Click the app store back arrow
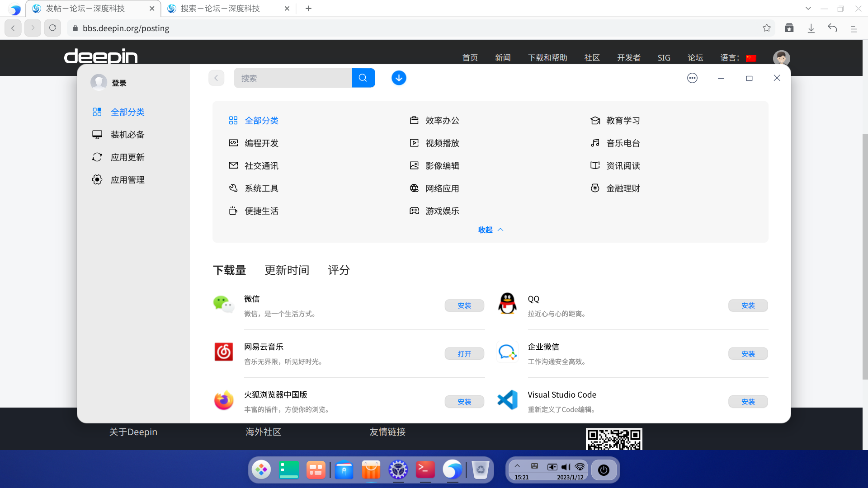Image resolution: width=868 pixels, height=488 pixels. (x=216, y=78)
